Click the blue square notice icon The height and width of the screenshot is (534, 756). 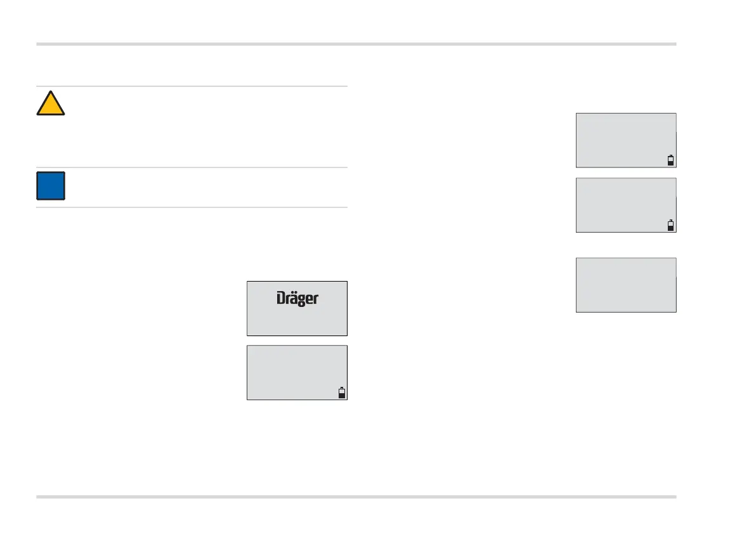(51, 186)
